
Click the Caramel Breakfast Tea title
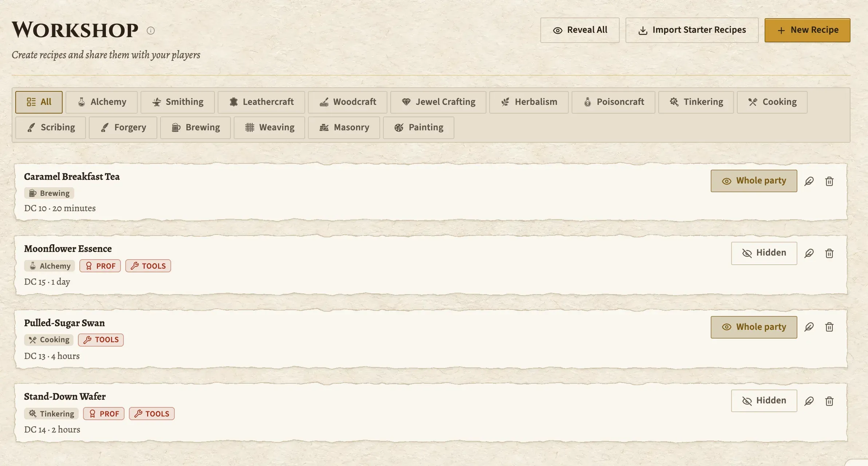pos(72,177)
